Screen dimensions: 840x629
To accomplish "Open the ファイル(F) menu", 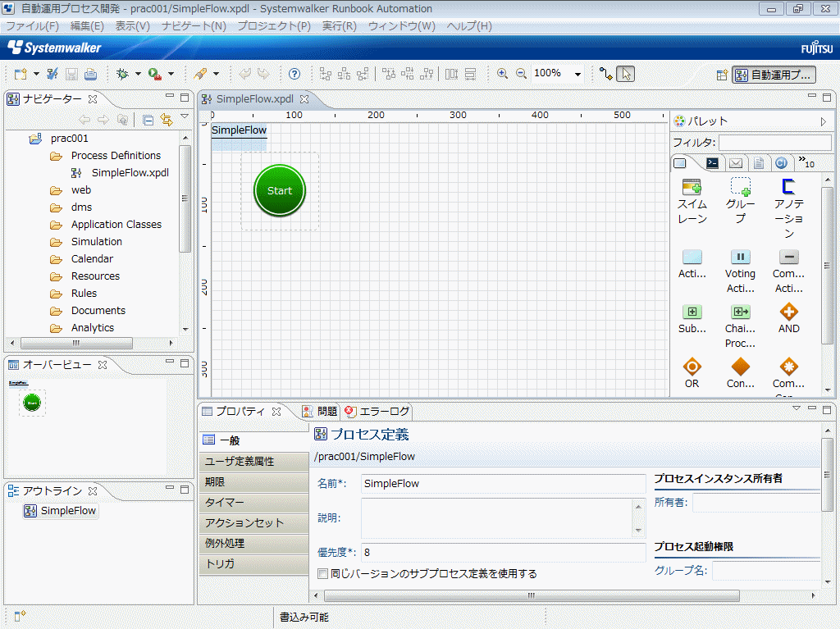I will tap(32, 26).
